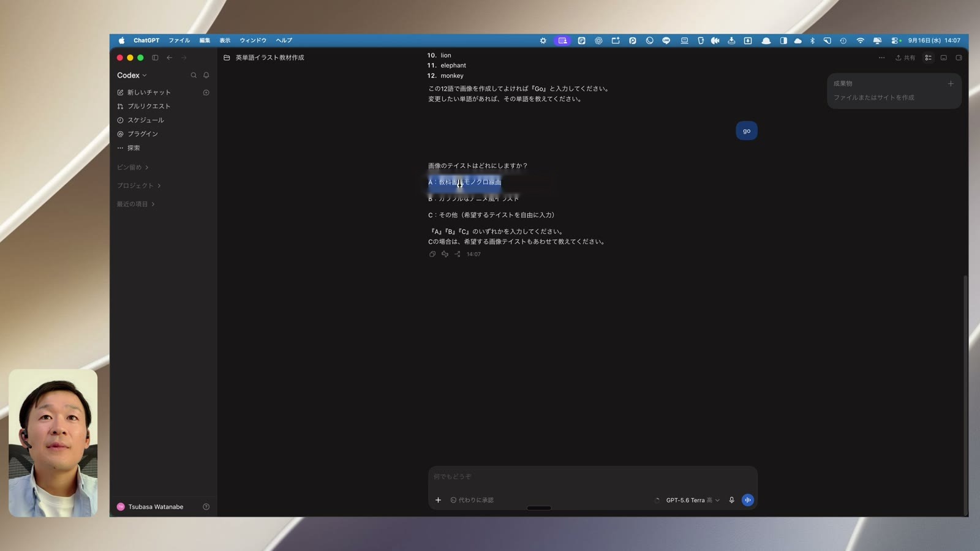Open the ウィンドウ menu
The width and height of the screenshot is (980, 551).
coord(253,40)
